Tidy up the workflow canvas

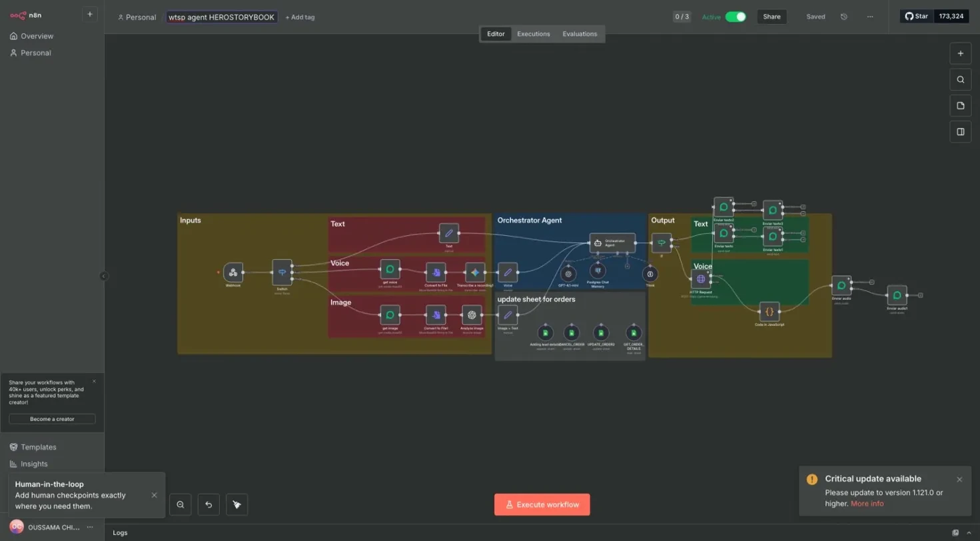(x=237, y=504)
